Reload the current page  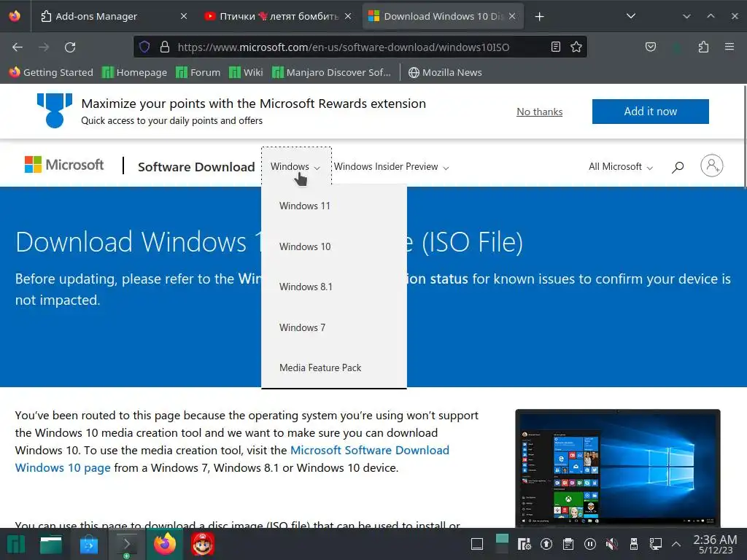point(70,47)
